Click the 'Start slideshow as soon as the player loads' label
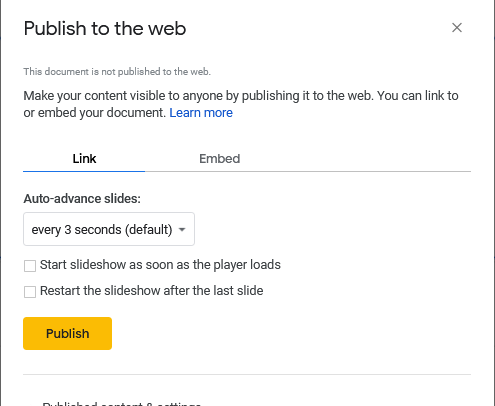Viewport: 495px width, 406px height. (x=160, y=265)
